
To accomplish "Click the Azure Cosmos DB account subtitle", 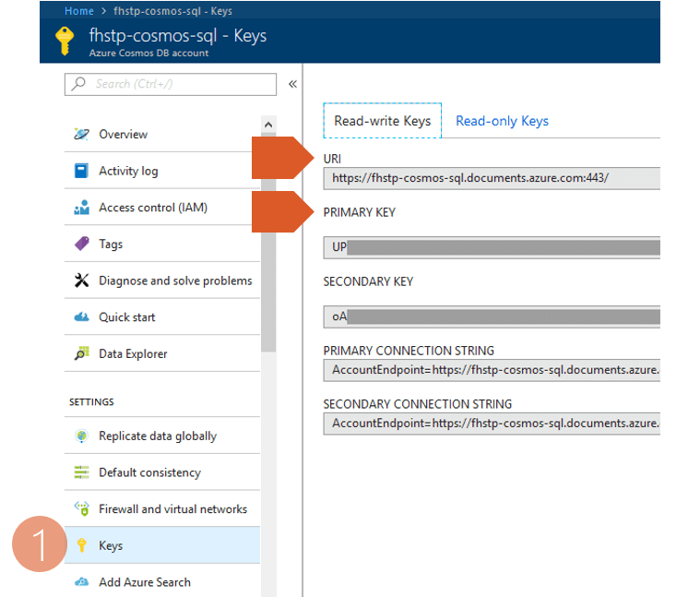I will 148,53.
